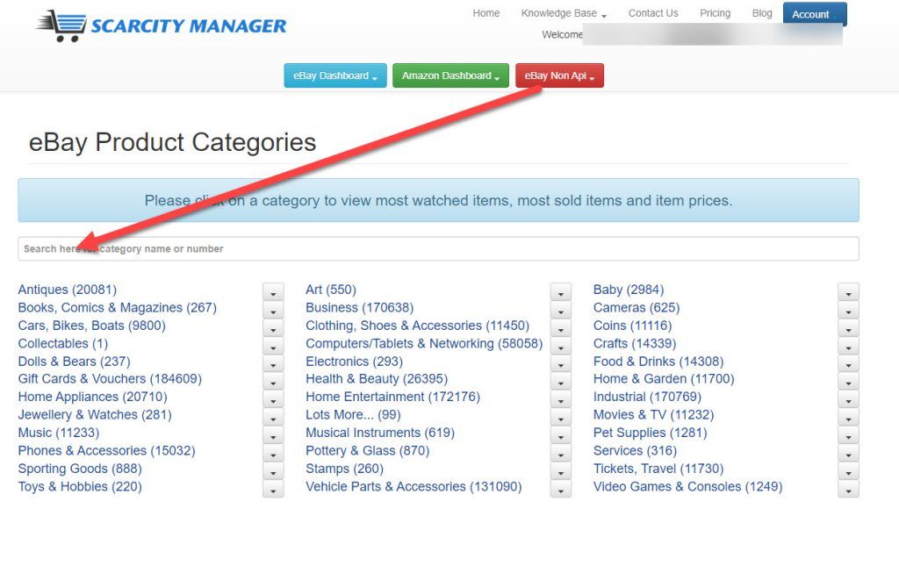The width and height of the screenshot is (899, 588).
Task: Open Home Appliances (20710) category
Action: [93, 397]
